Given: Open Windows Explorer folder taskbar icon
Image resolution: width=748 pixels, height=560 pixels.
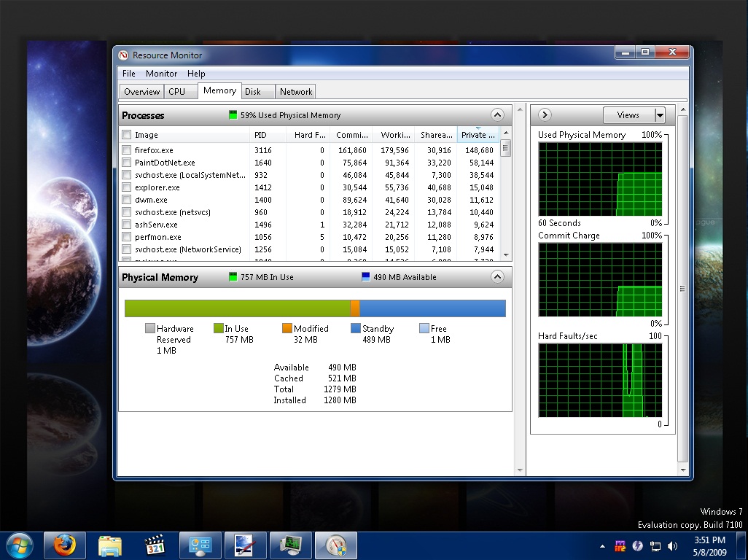Looking at the screenshot, I should [x=109, y=545].
